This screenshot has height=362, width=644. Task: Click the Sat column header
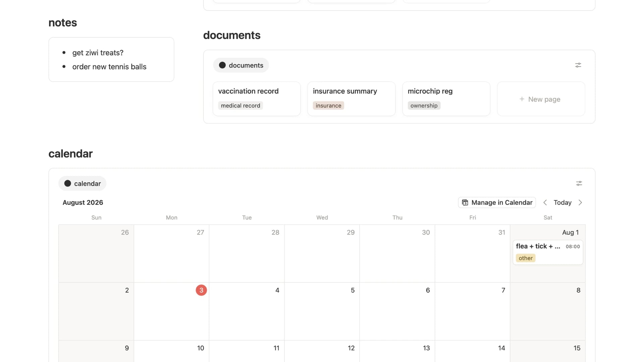[548, 218]
